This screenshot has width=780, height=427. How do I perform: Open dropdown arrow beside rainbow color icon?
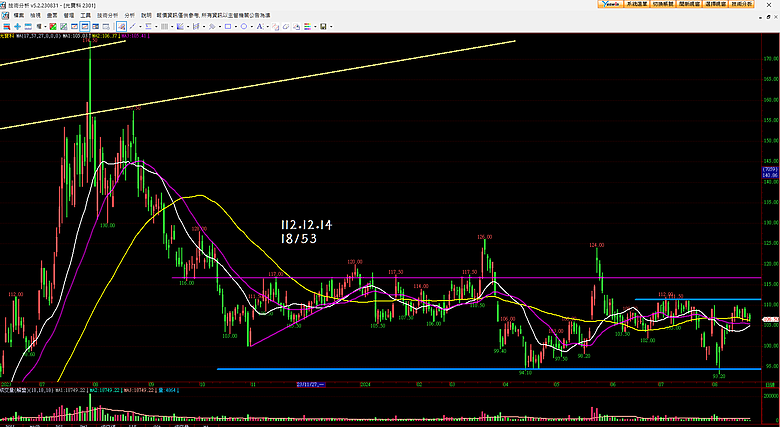(x=315, y=26)
